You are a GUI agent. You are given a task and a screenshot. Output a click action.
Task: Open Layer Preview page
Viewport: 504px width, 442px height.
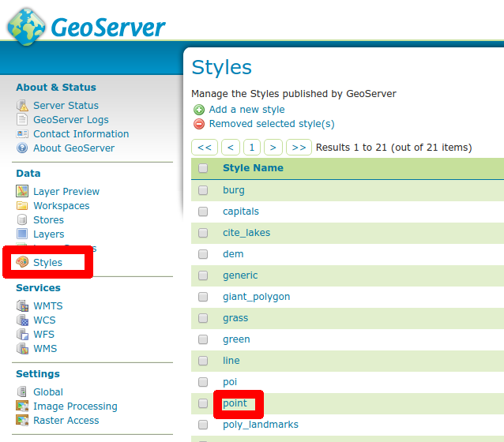point(66,192)
